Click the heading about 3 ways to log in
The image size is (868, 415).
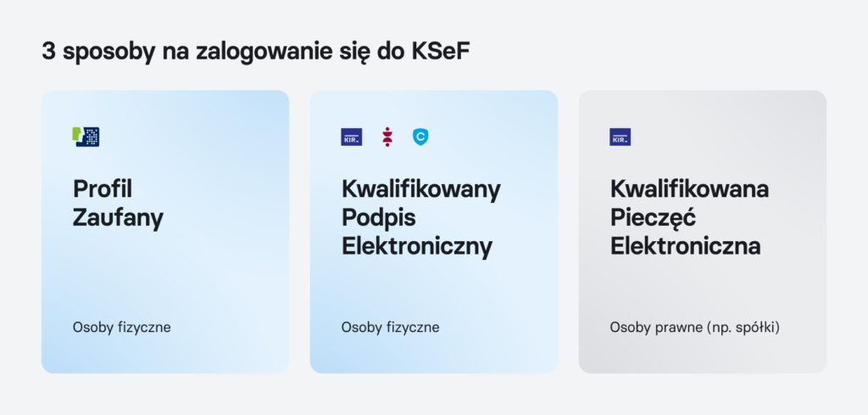[256, 51]
